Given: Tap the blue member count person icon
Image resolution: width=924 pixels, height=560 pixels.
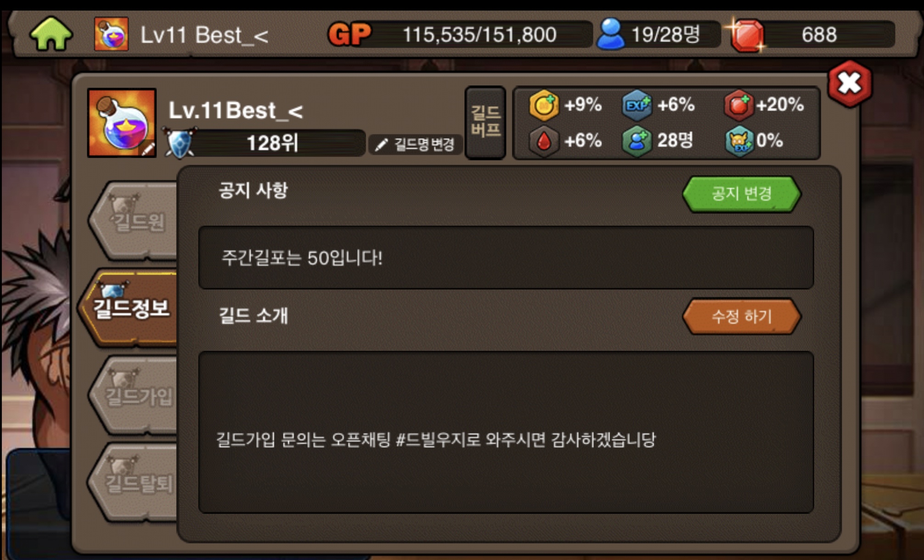Looking at the screenshot, I should (611, 34).
